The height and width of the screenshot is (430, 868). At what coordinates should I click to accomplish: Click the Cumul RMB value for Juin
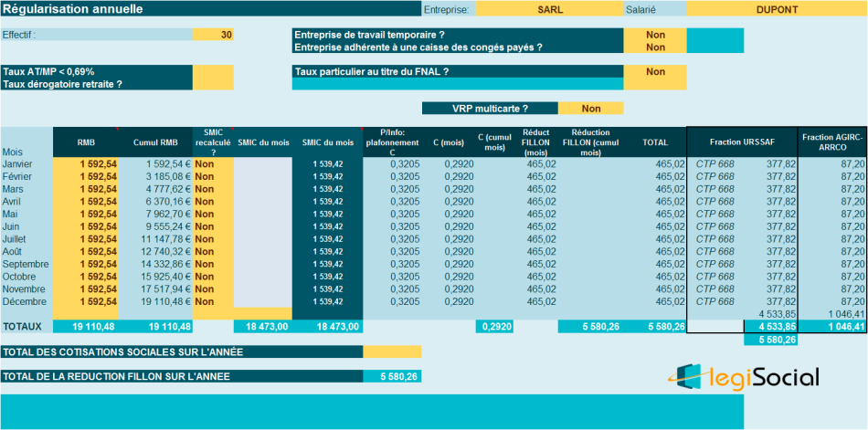click(x=155, y=226)
